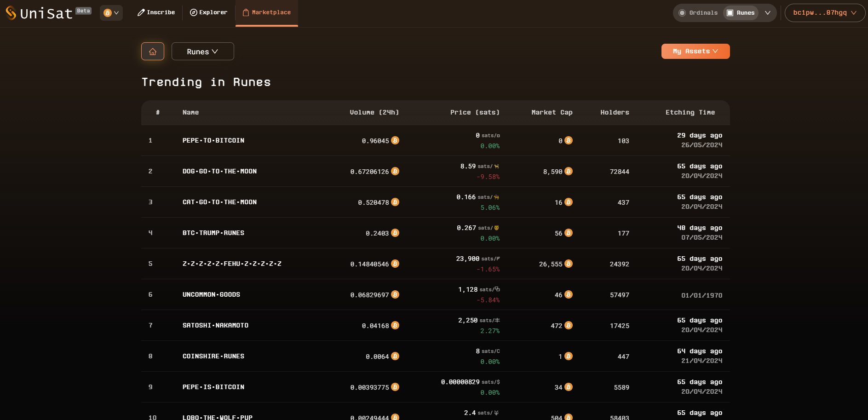
Task: Click Bitcoin icon beside volume 0.06829697
Action: coord(395,294)
